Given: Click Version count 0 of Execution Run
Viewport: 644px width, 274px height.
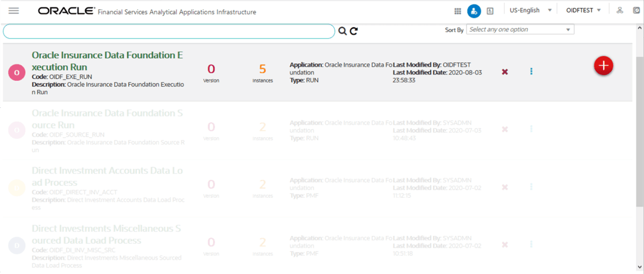Looking at the screenshot, I should pos(211,69).
